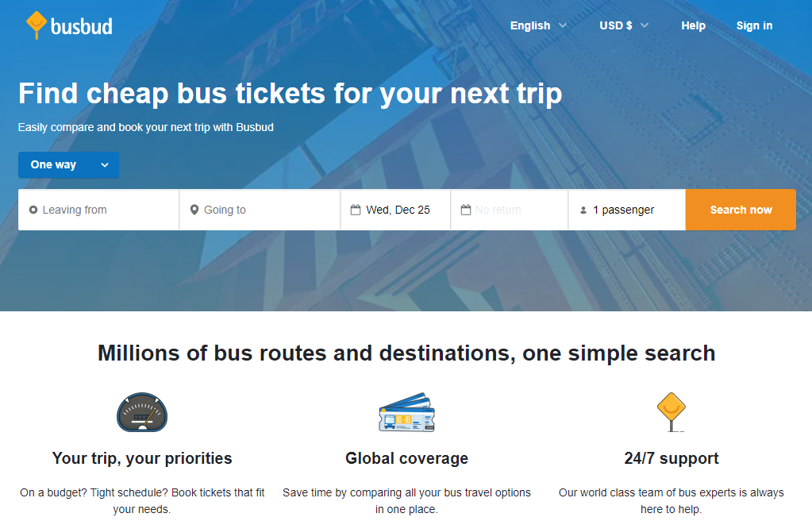The height and width of the screenshot is (521, 812).
Task: Expand the One way trip type dropdown
Action: point(68,164)
